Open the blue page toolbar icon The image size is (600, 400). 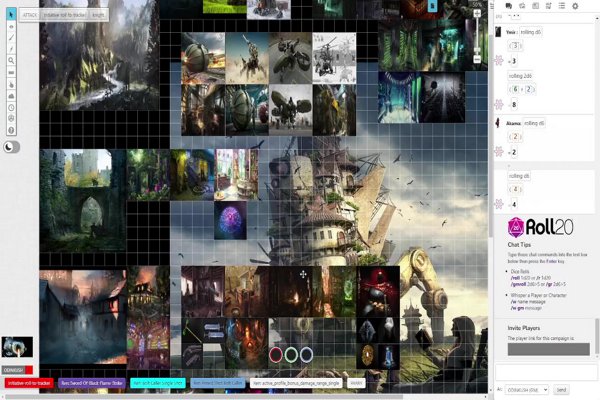click(432, 6)
